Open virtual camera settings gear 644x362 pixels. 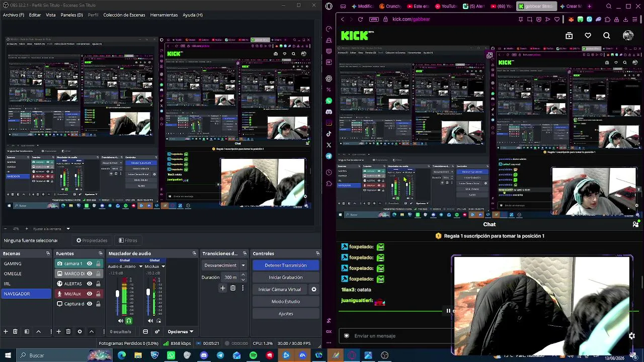pos(314,290)
